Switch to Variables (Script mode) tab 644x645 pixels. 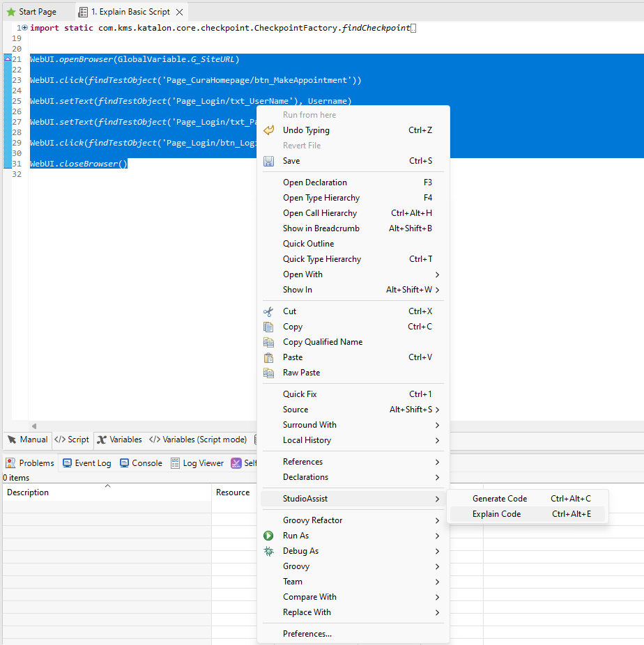(x=199, y=440)
